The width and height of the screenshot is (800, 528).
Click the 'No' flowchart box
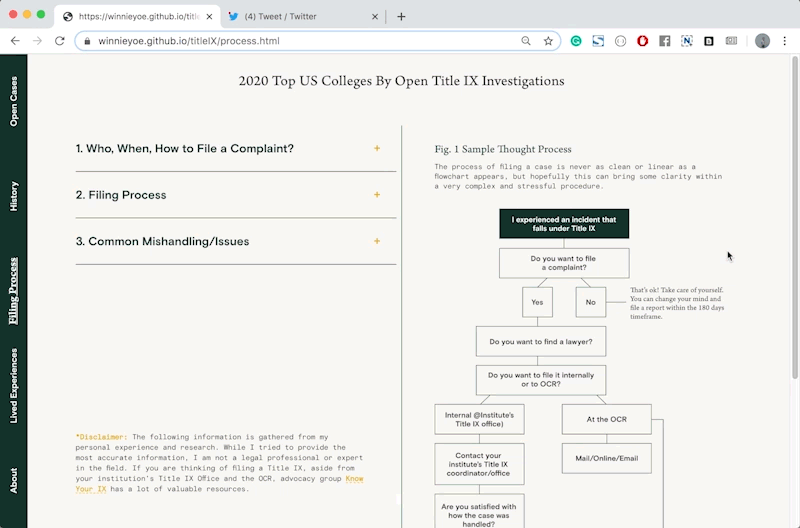590,302
